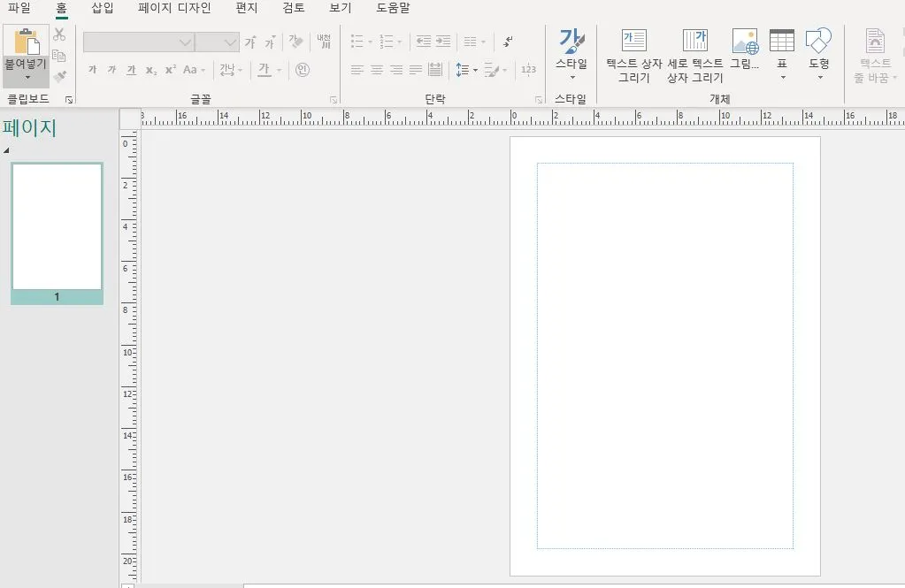The image size is (905, 588).
Task: Toggle Underline formatting
Action: click(x=132, y=70)
